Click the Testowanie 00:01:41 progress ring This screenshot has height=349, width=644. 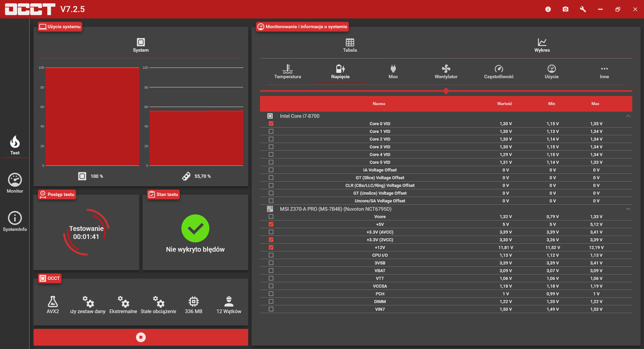[86, 232]
